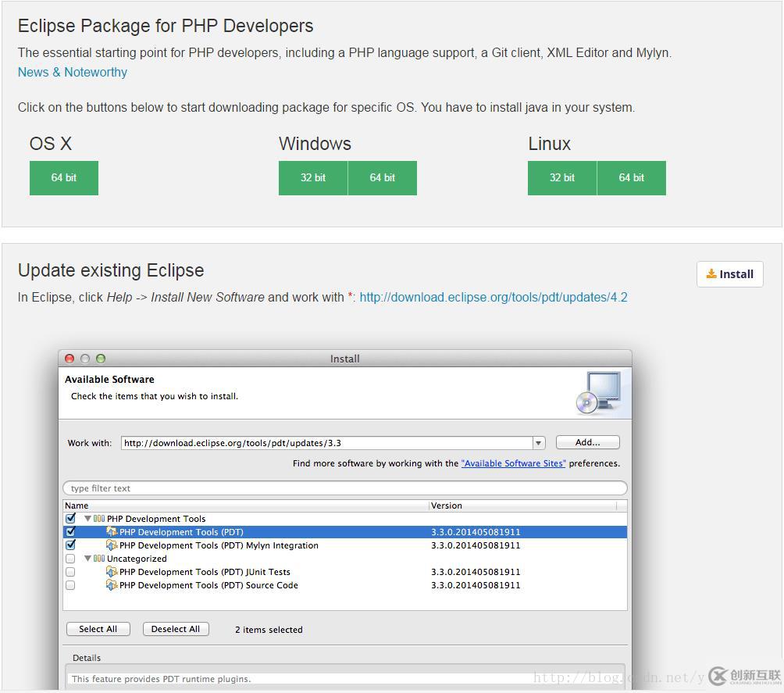Click the Uncategorized category icon
The image size is (784, 693).
click(x=99, y=559)
